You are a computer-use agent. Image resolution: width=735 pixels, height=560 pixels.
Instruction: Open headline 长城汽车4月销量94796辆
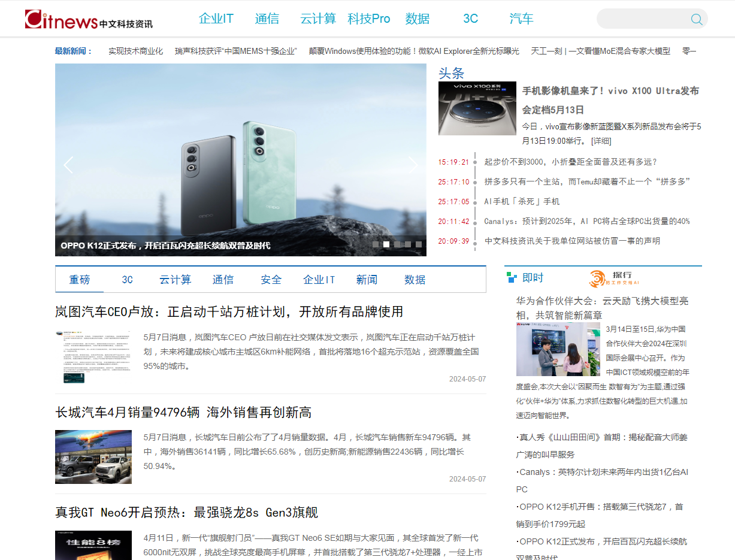tap(183, 412)
